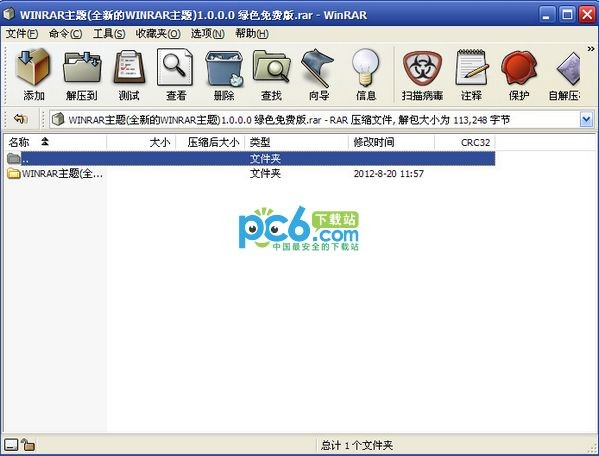Open the 工具(S) menu

[109, 34]
